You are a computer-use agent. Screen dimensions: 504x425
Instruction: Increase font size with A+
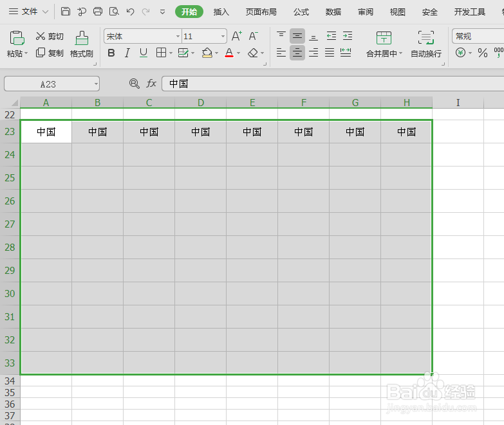[237, 36]
